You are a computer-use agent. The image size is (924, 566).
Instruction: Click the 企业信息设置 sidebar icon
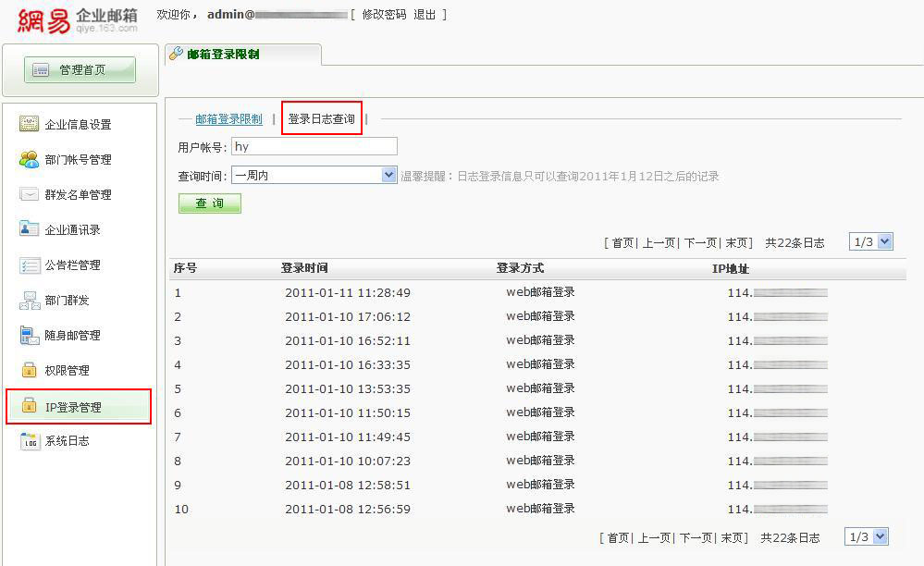[x=29, y=124]
